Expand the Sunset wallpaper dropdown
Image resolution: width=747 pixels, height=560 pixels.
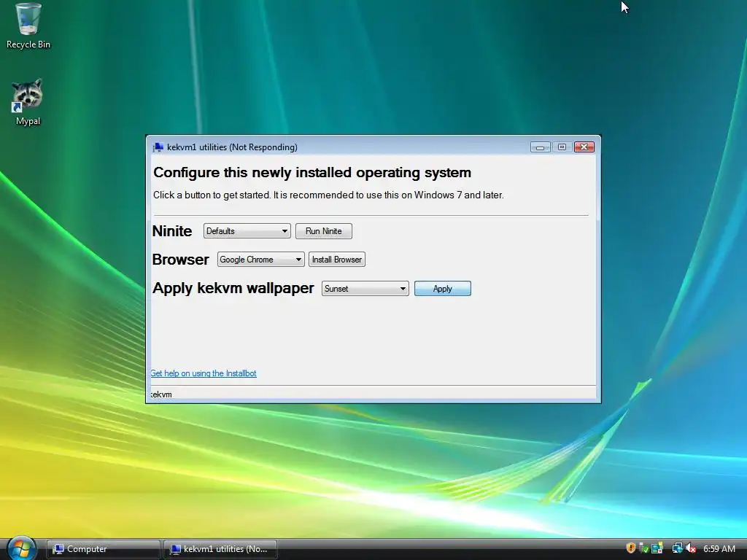pyautogui.click(x=365, y=289)
